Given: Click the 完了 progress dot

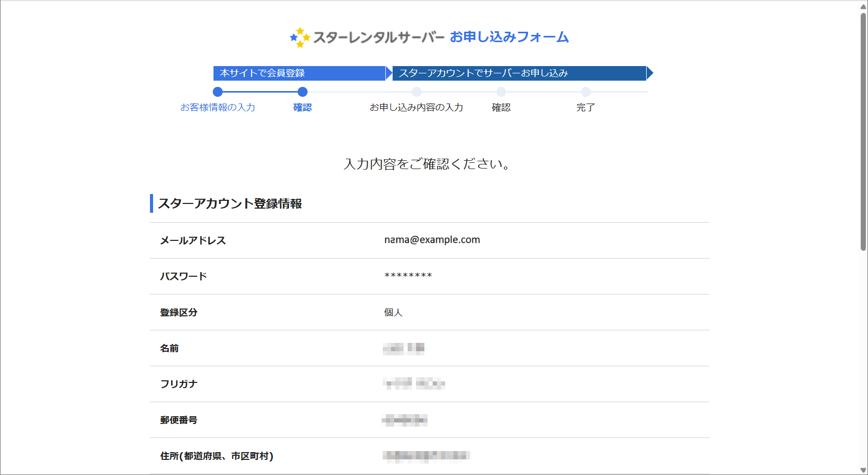Looking at the screenshot, I should (586, 92).
